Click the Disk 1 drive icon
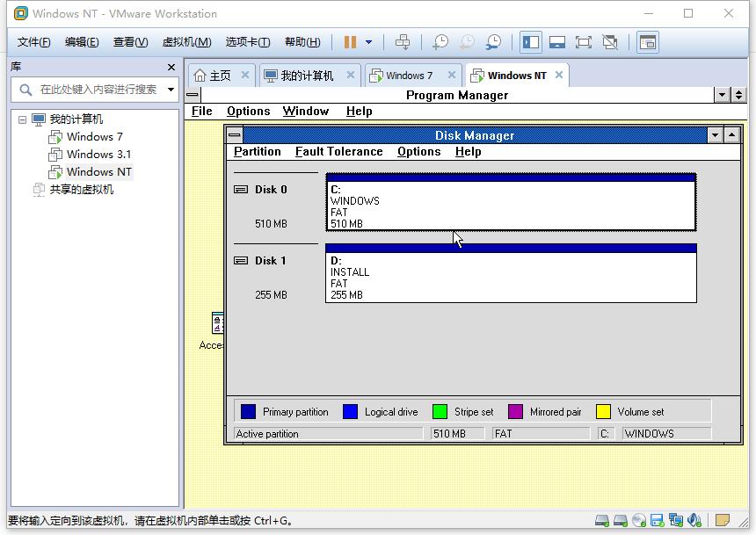This screenshot has height=535, width=756. pyautogui.click(x=241, y=261)
